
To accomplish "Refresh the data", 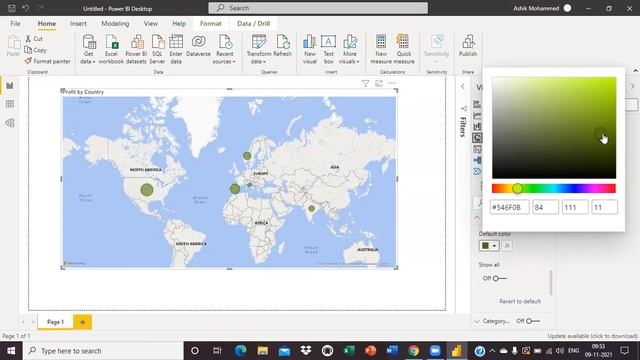I will [282, 46].
